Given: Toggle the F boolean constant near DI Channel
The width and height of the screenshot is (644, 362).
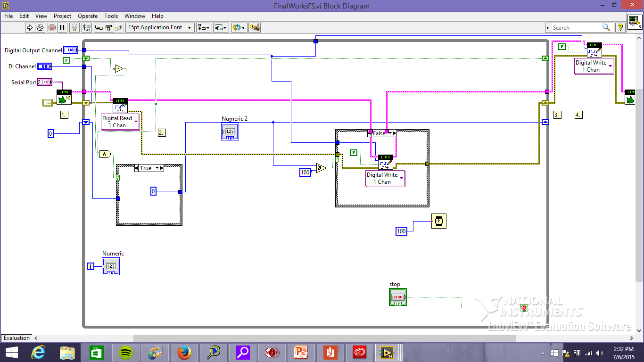Looking at the screenshot, I should click(66, 60).
